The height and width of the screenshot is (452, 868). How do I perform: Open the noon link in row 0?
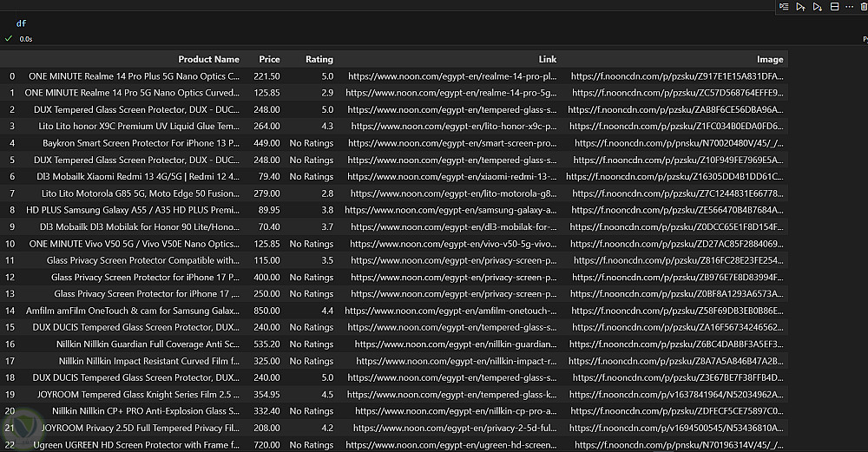coord(452,76)
